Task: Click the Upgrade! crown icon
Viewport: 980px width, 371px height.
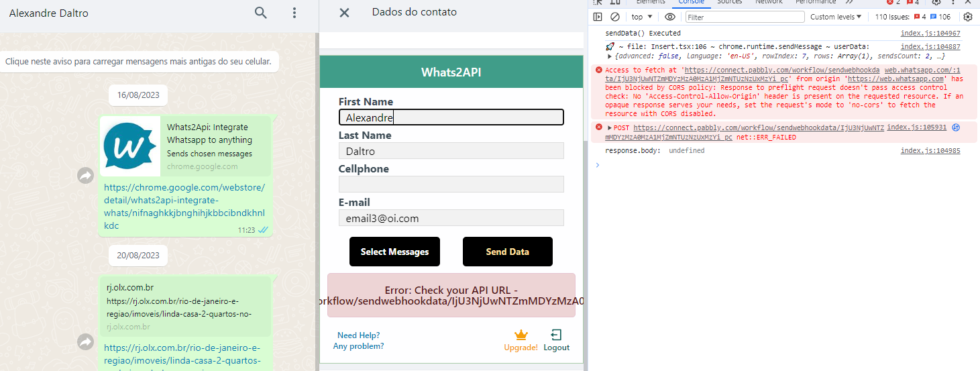Action: point(521,335)
